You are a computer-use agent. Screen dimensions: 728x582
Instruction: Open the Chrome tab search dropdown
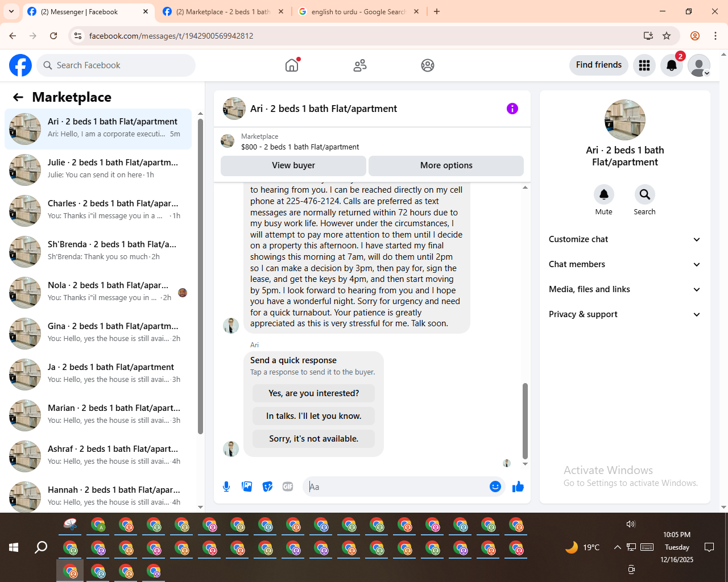point(11,11)
